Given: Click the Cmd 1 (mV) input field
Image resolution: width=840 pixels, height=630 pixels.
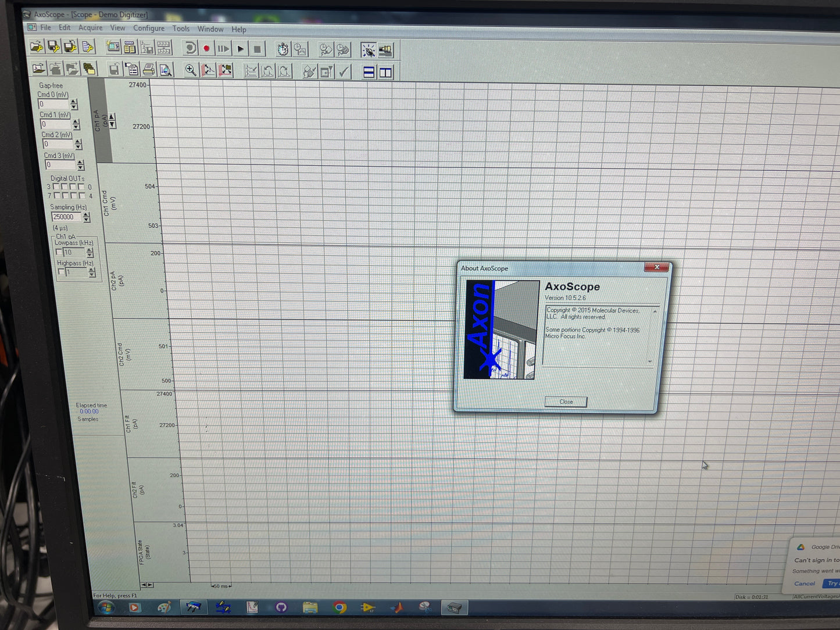Looking at the screenshot, I should [56, 124].
